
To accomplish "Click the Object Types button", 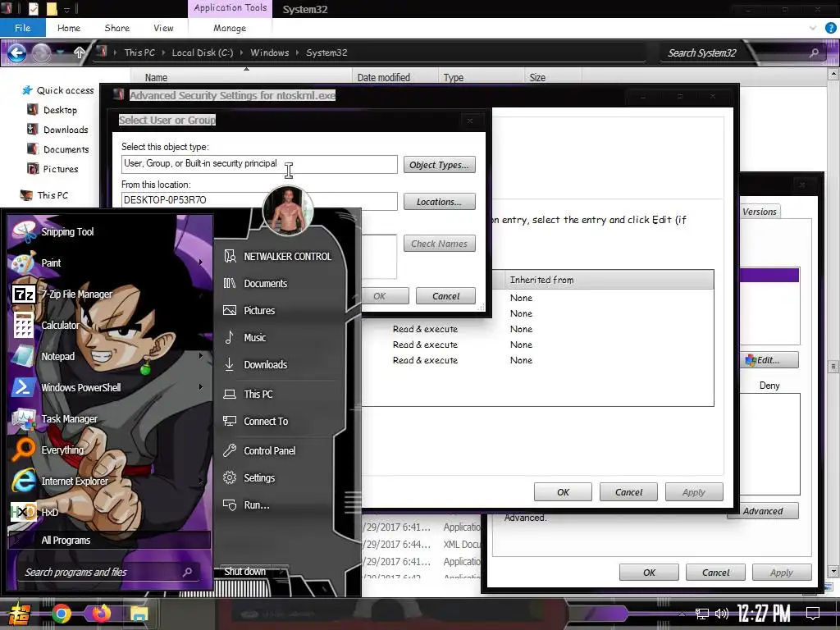I will (440, 165).
